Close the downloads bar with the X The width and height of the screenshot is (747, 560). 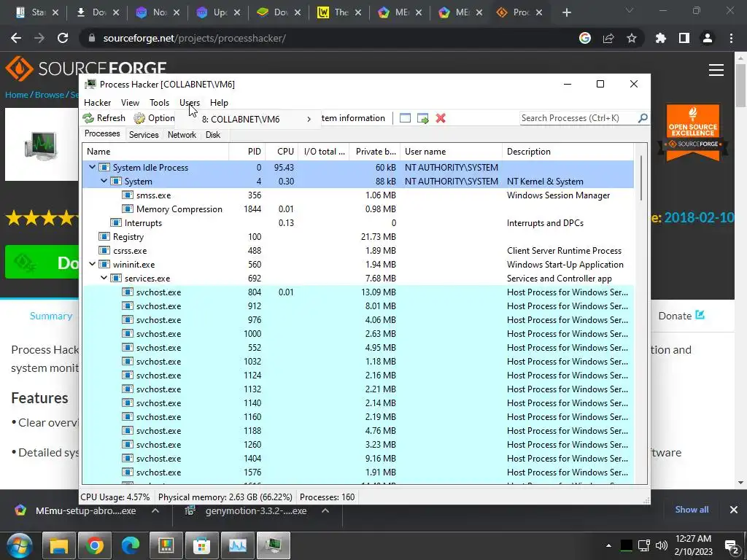(x=734, y=510)
